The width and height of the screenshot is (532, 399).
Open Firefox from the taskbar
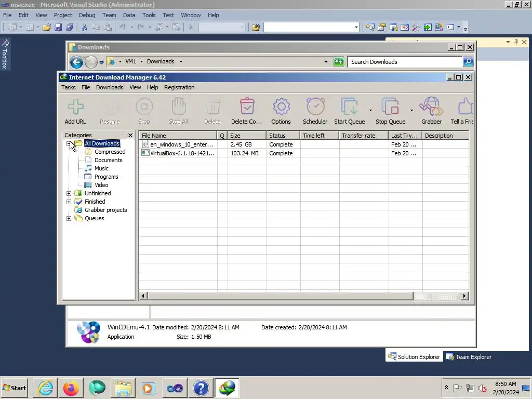pos(71,388)
